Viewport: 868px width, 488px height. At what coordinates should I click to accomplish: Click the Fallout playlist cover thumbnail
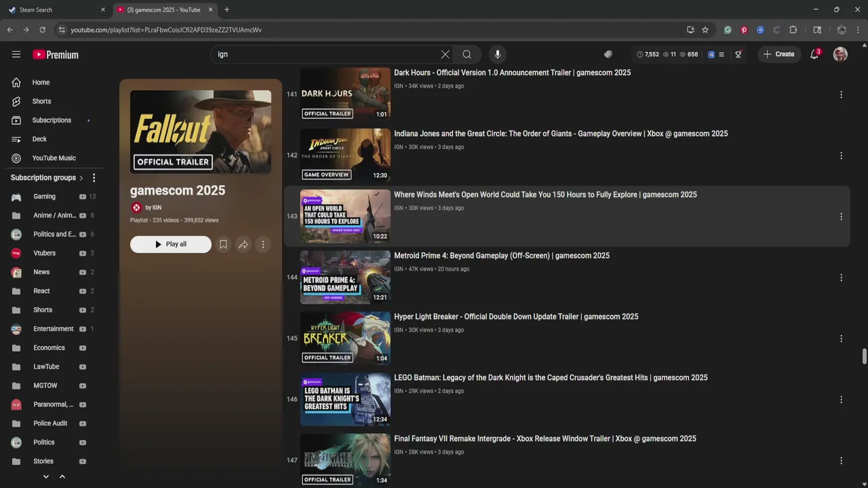[201, 131]
